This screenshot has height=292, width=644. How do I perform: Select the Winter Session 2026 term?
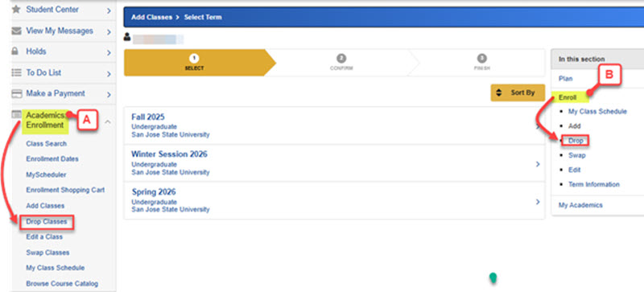[x=334, y=163]
